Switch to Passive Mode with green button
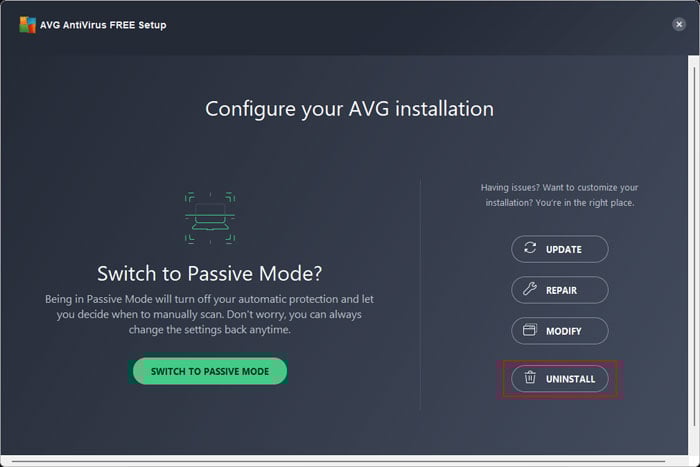 click(210, 371)
